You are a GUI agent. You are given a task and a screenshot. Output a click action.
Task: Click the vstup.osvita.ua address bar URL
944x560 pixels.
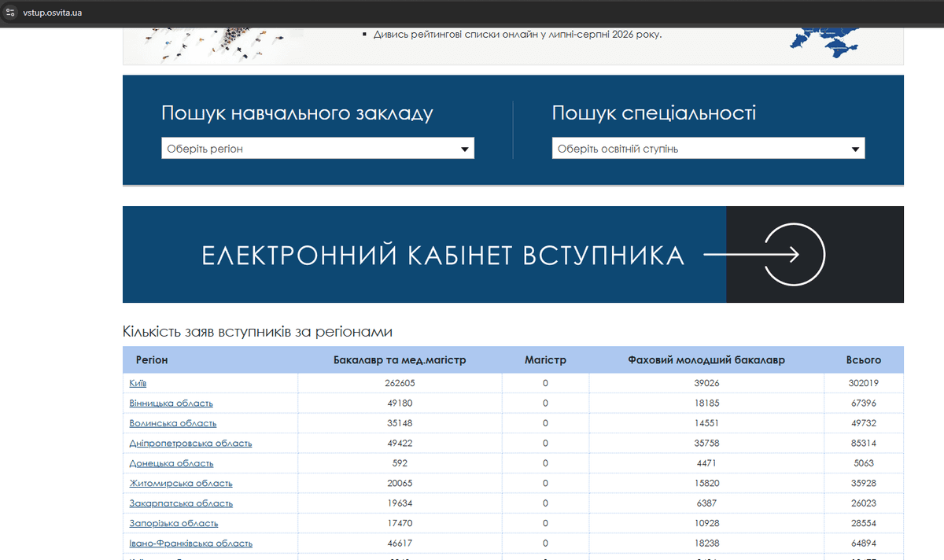click(x=53, y=12)
